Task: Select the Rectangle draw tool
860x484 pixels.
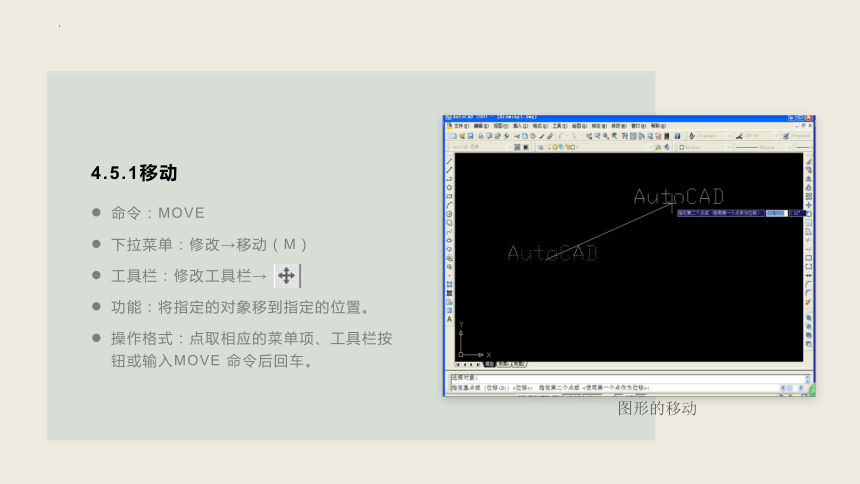Action: (x=449, y=196)
